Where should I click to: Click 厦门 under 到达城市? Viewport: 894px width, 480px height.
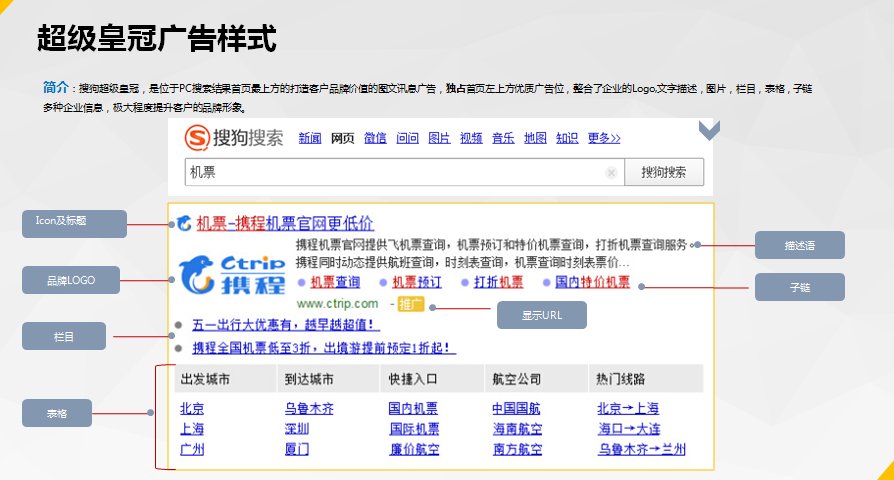tap(296, 449)
